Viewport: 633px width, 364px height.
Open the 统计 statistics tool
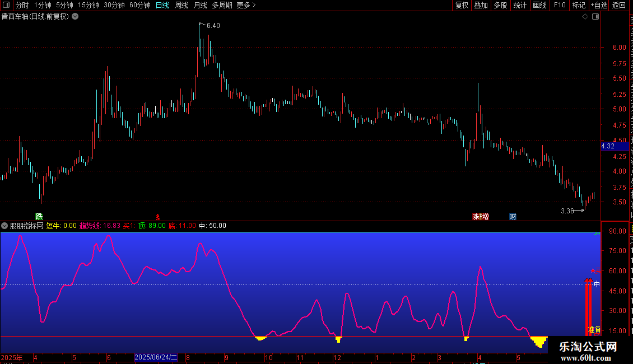pyautogui.click(x=520, y=5)
